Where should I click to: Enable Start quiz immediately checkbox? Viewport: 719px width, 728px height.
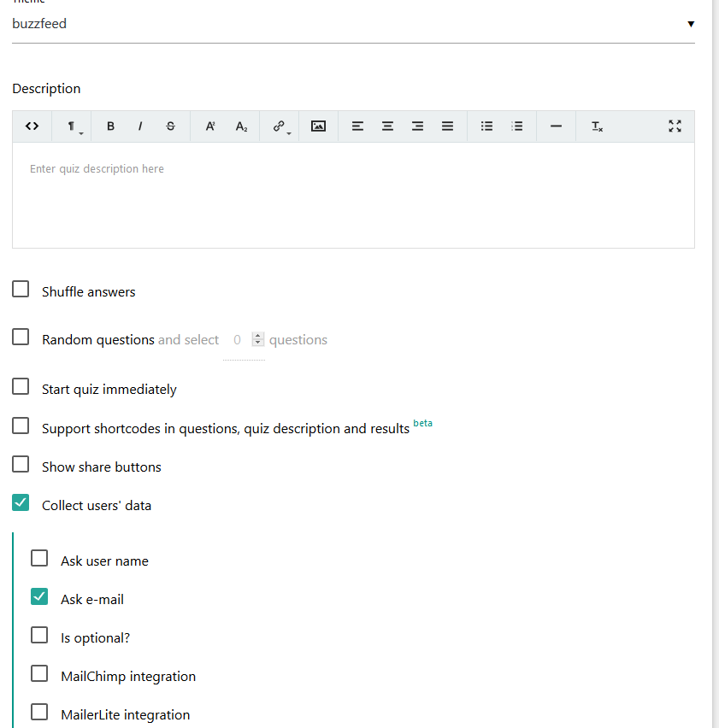(x=21, y=386)
